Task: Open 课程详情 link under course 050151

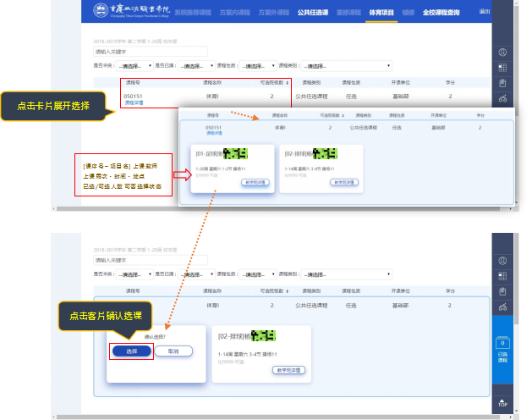Action: point(134,102)
